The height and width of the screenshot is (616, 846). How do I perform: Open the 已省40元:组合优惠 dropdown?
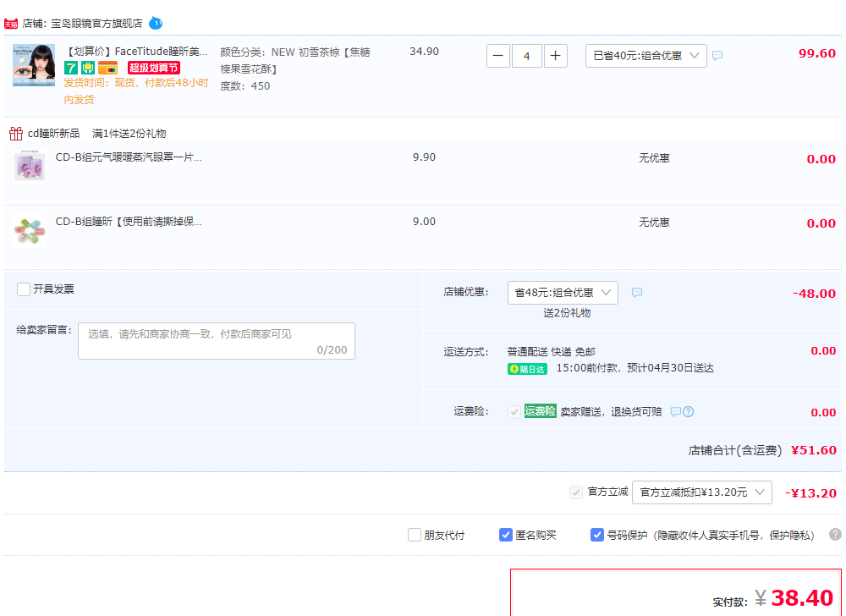coord(645,56)
